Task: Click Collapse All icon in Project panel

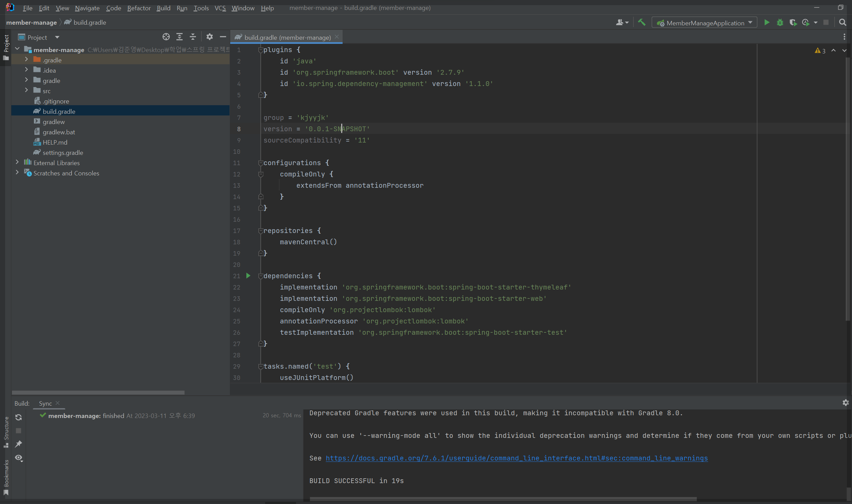Action: tap(193, 37)
